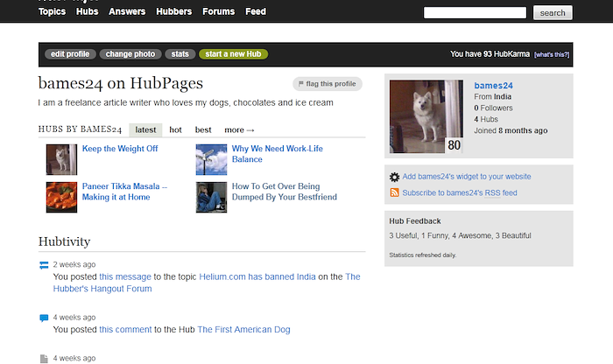Click the Work-Life Balance sky thumbnail

click(212, 159)
